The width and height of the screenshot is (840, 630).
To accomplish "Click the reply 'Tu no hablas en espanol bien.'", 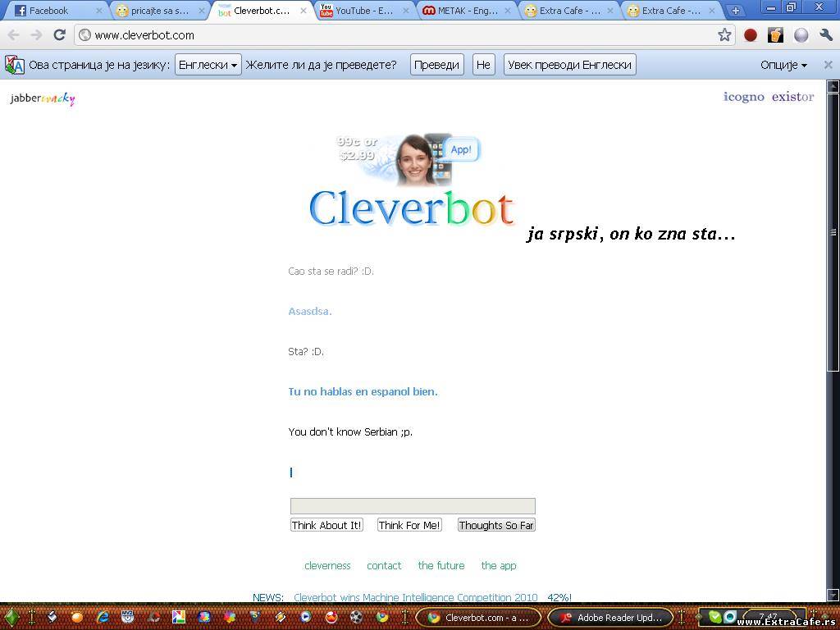I will point(363,391).
